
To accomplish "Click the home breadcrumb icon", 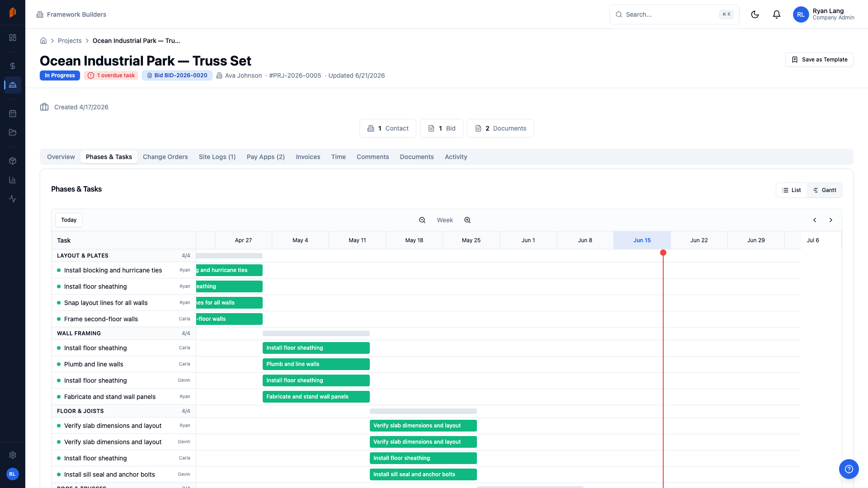I will (x=43, y=41).
